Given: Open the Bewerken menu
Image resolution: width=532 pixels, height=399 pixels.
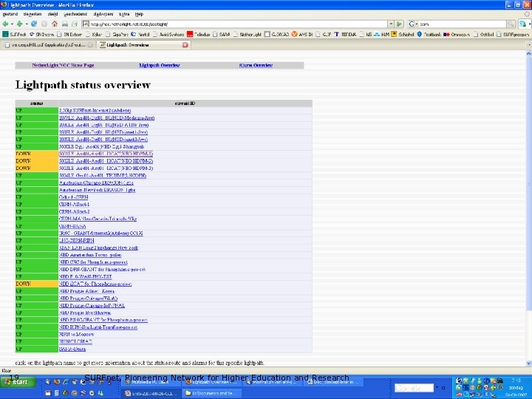Looking at the screenshot, I should point(33,14).
